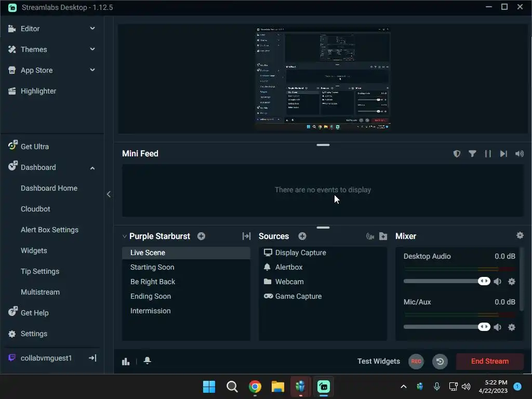Image resolution: width=532 pixels, height=399 pixels.
Task: Collapse the left sidebar arrow
Action: click(x=109, y=194)
